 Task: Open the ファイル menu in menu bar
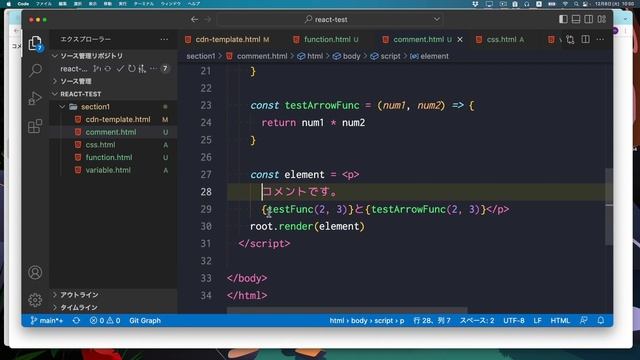click(44, 4)
